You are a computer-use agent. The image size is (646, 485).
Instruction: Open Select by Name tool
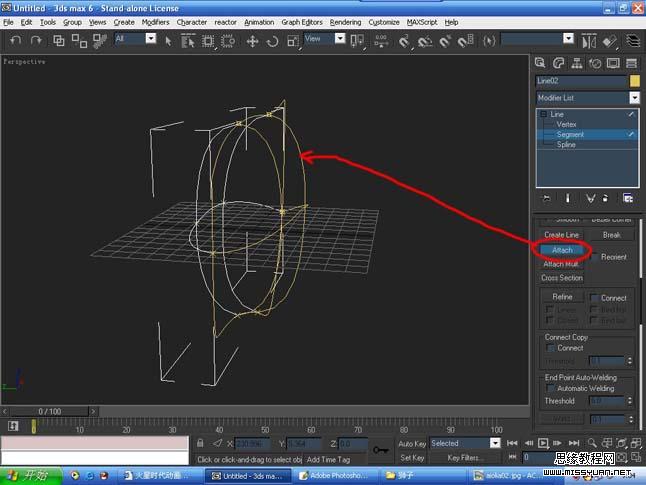[x=188, y=41]
